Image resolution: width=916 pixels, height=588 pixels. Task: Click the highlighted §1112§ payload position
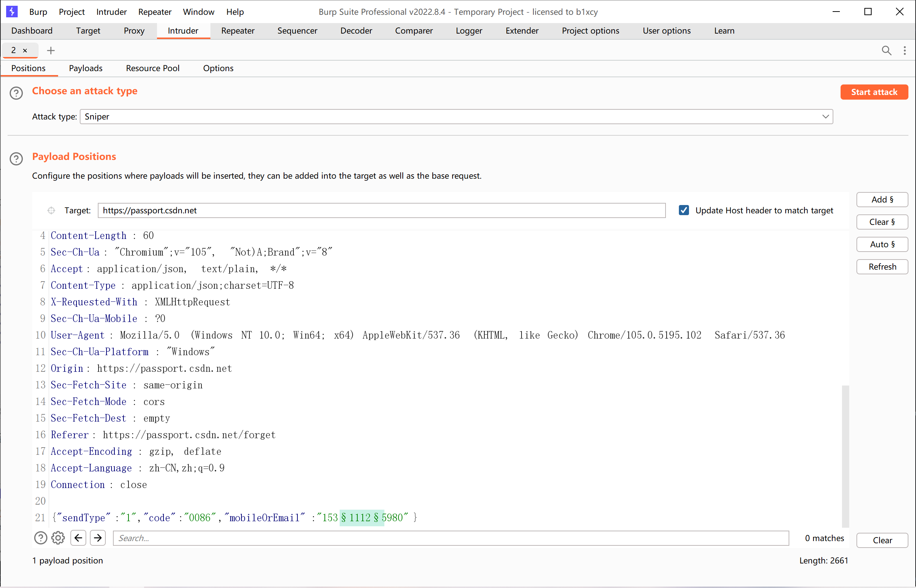[x=361, y=518]
